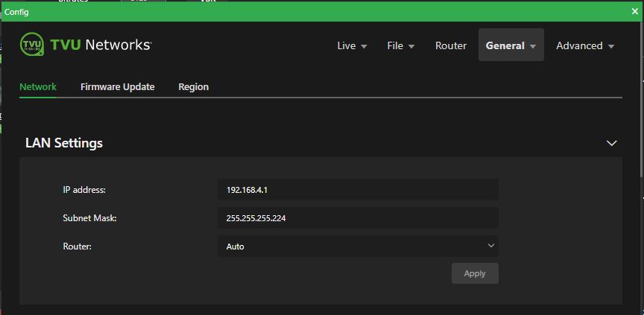
Task: Open the Router Auto dropdown
Action: (x=358, y=246)
